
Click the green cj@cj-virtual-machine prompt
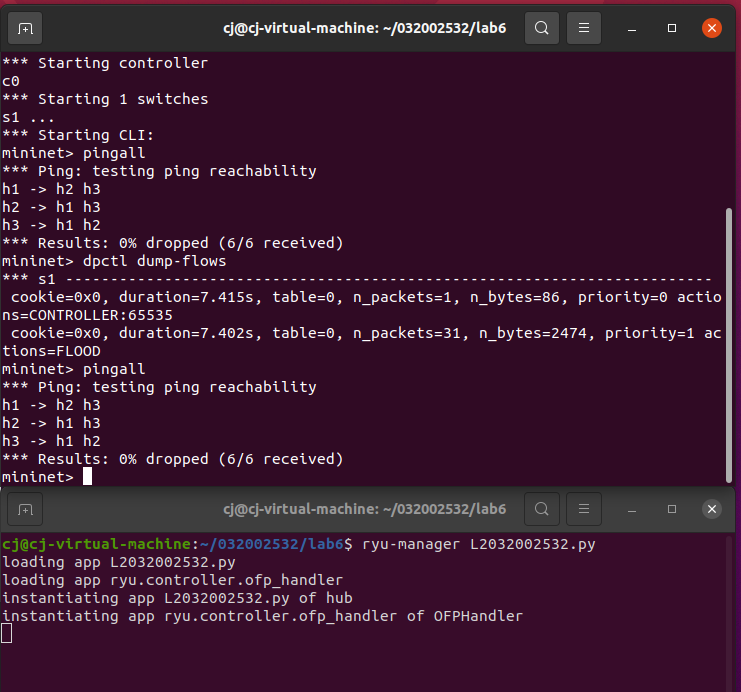(96, 545)
